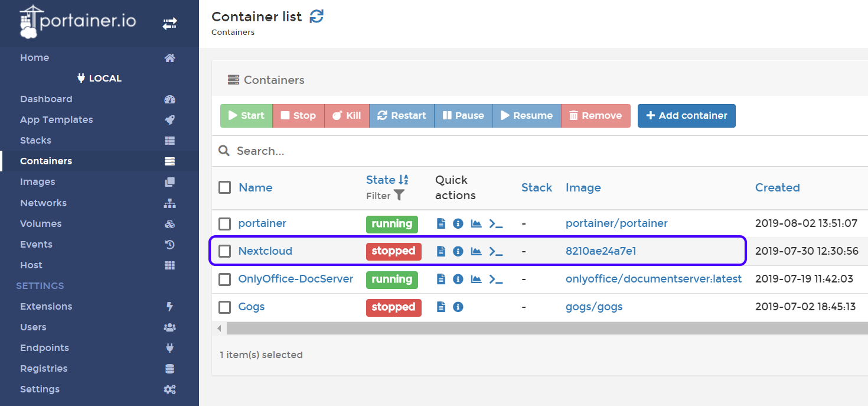Check the Nextcloud container checkbox

pyautogui.click(x=224, y=251)
